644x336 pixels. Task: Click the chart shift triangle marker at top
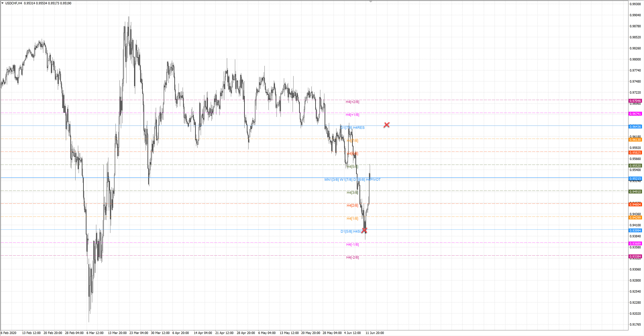(371, 2)
